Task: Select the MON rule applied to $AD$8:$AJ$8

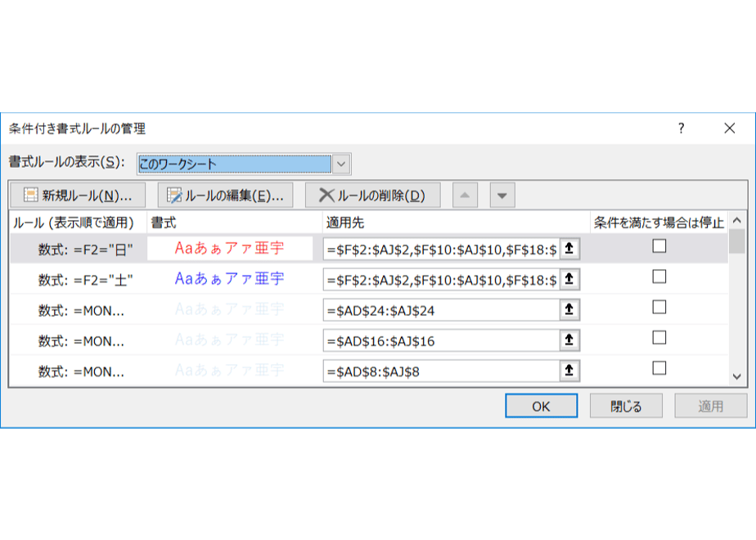Action: 81,371
